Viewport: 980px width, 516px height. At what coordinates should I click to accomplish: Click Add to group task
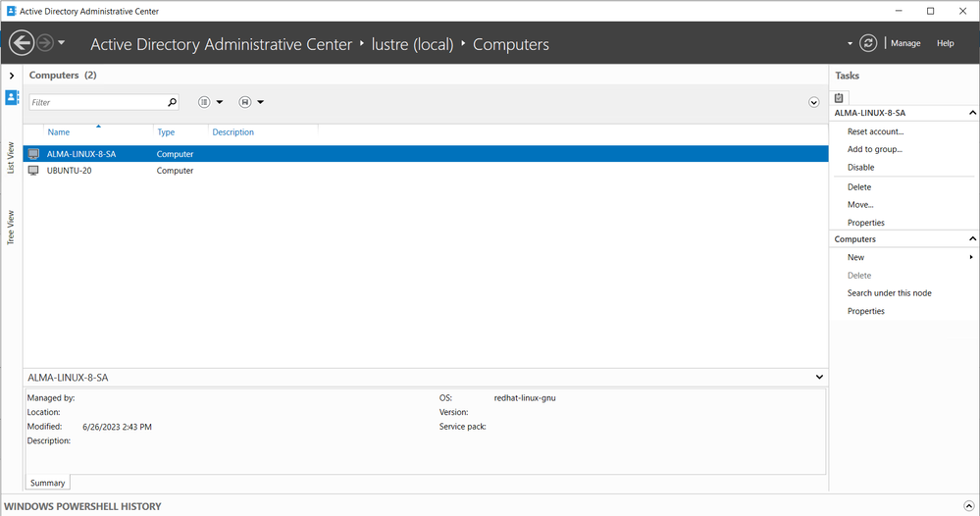point(874,149)
